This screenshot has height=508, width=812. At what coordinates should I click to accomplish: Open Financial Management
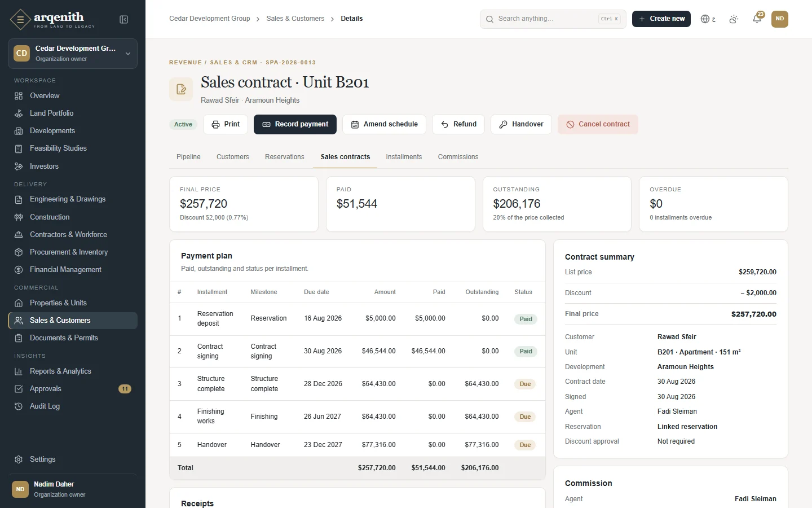click(x=73, y=270)
